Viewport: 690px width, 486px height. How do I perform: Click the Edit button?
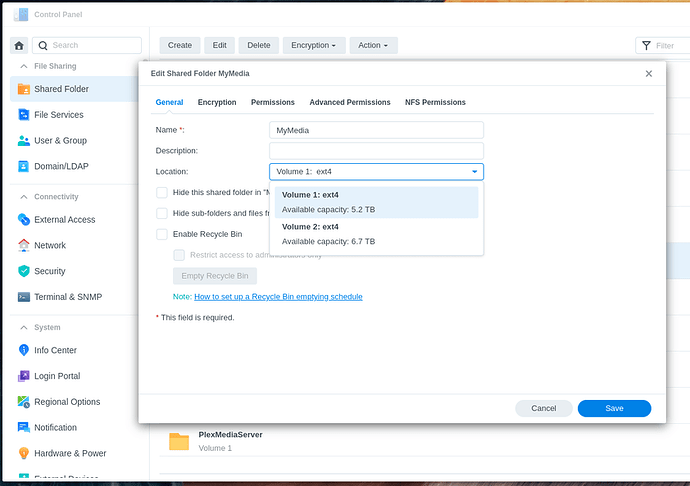(x=219, y=45)
